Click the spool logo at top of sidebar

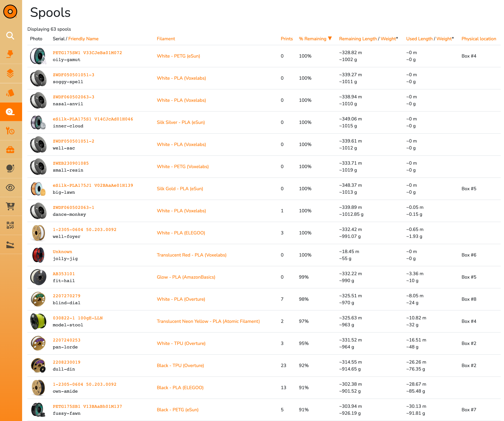pos(11,11)
